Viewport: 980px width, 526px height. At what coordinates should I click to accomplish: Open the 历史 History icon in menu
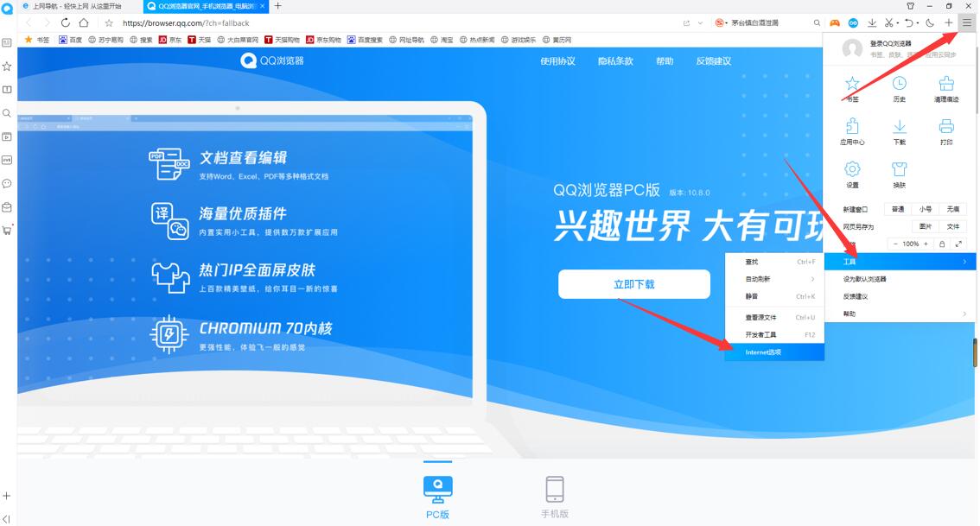click(x=899, y=86)
